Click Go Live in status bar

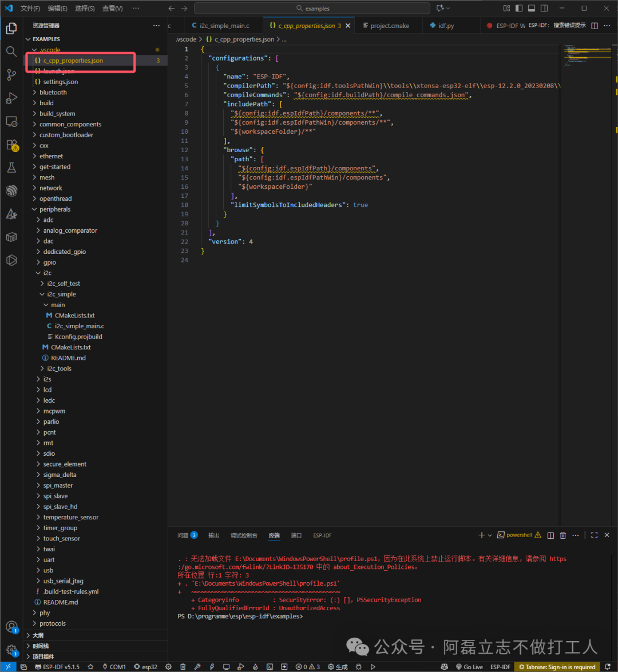point(469,667)
